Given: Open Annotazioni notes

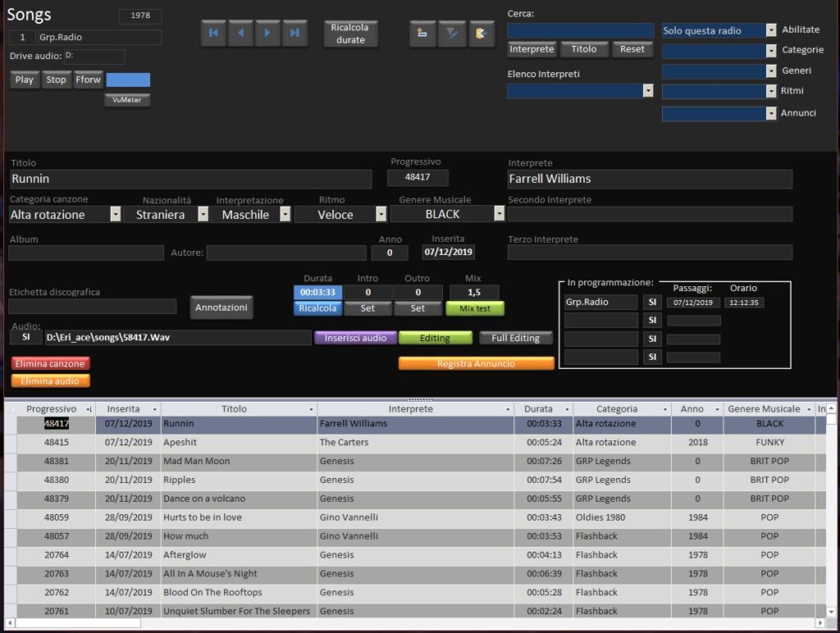Looking at the screenshot, I should click(x=221, y=307).
